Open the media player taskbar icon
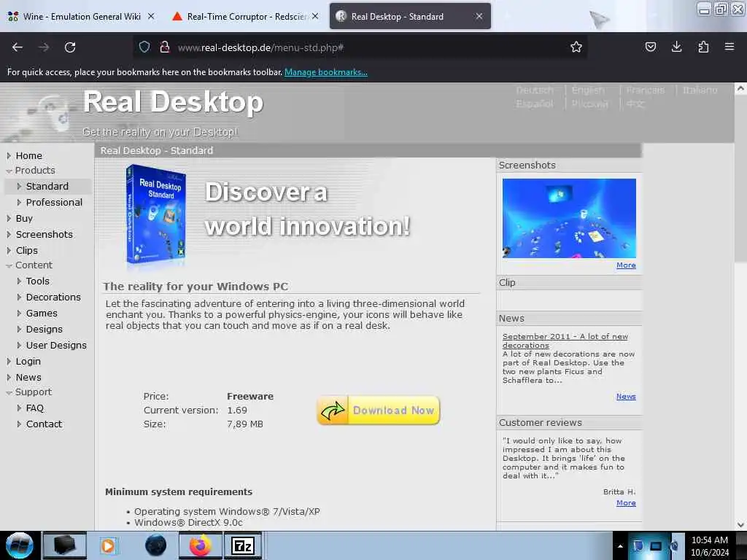Image resolution: width=747 pixels, height=560 pixels. pyautogui.click(x=108, y=545)
